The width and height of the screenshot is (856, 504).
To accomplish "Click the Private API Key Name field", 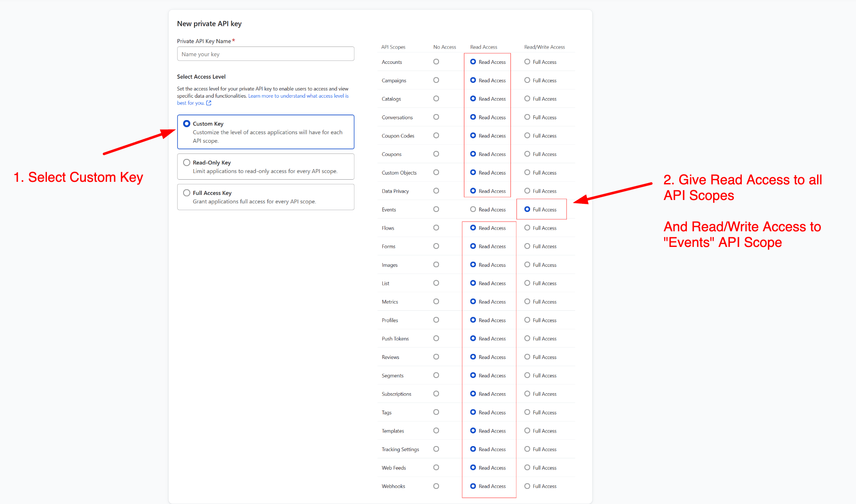I will tap(265, 54).
